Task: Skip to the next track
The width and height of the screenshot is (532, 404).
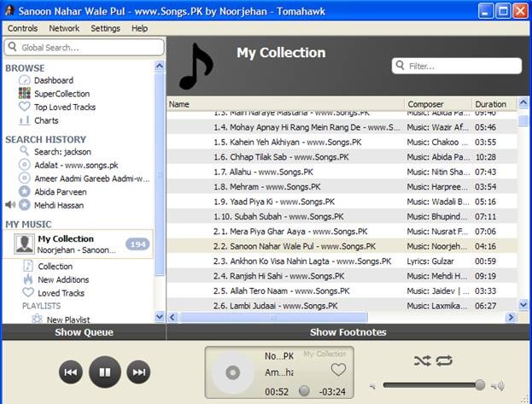Action: click(138, 372)
